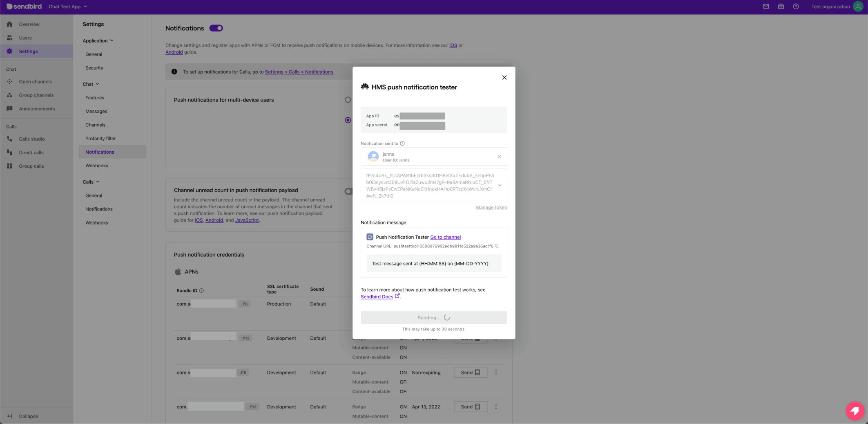
Task: Click the Open channels icon
Action: (x=9, y=81)
